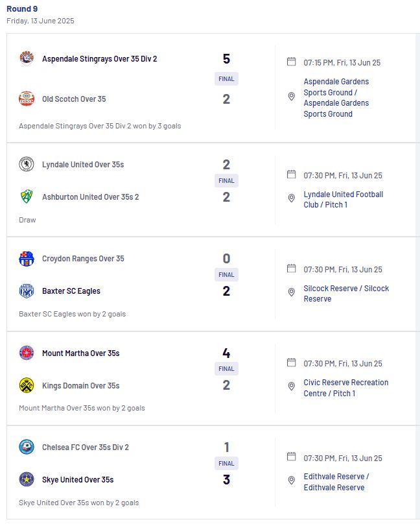
Task: Click the Lyndale United club crest
Action: (27, 165)
